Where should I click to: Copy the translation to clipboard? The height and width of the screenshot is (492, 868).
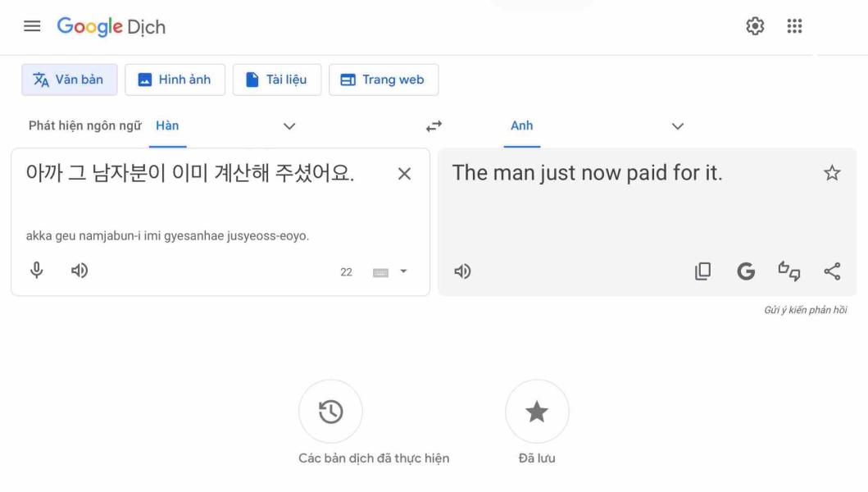(x=703, y=271)
